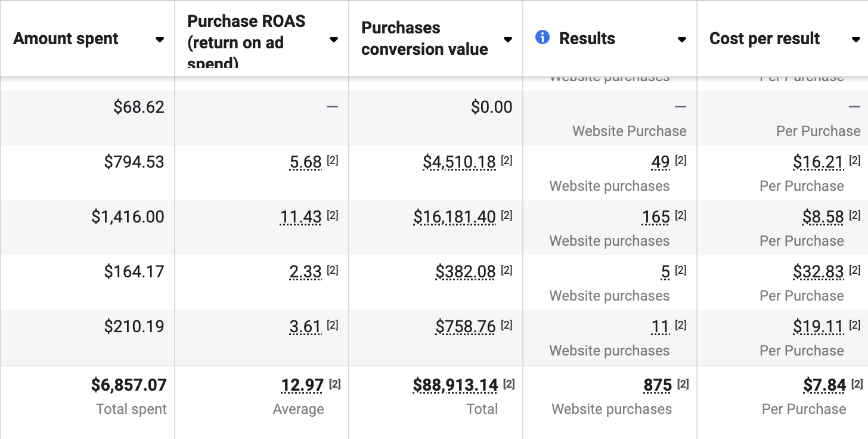The height and width of the screenshot is (439, 868).
Task: Open the Amount spent column dropdown
Action: click(160, 39)
